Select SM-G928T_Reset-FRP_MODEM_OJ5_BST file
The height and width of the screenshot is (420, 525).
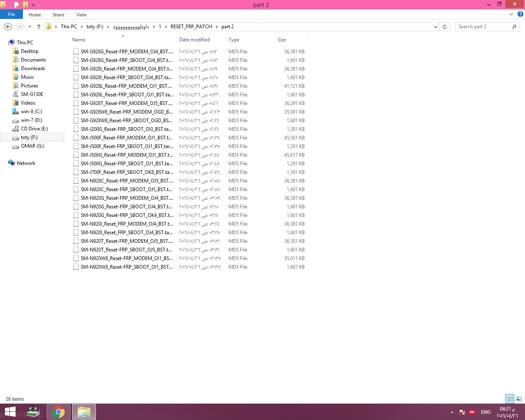pos(127,103)
